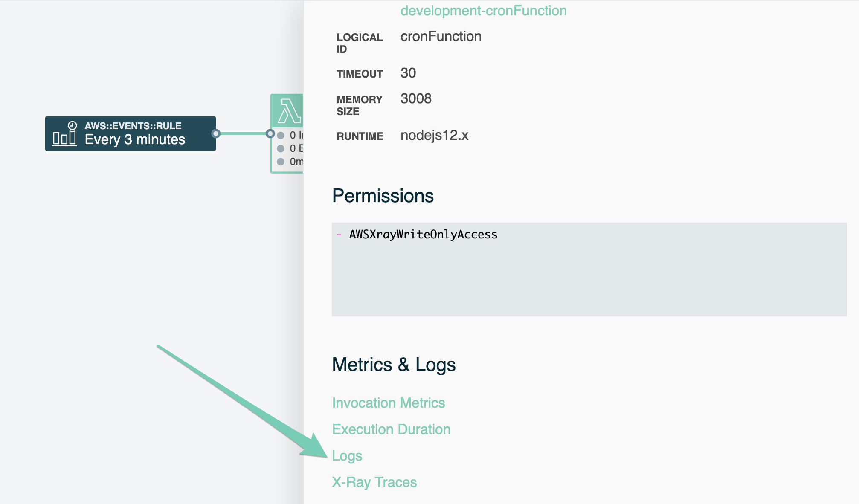Screen dimensions: 859x504
Task: Click the connector line between rule and Lambda
Action: 243,133
